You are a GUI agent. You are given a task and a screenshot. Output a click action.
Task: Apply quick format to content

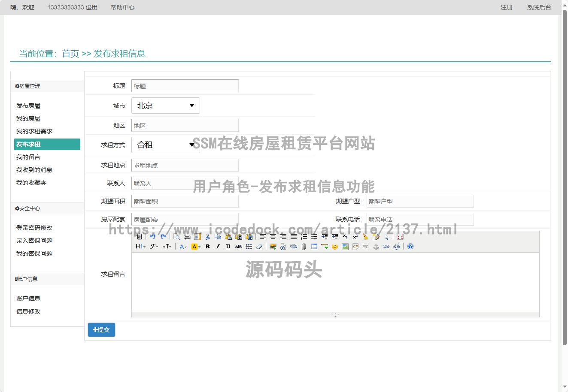point(376,237)
